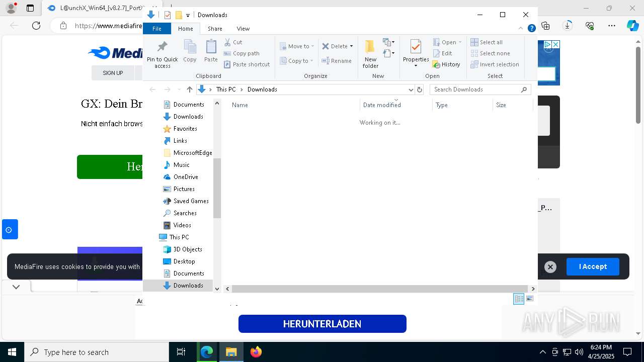644x362 pixels.
Task: Click Cut in Clipboard group
Action: pyautogui.click(x=233, y=42)
